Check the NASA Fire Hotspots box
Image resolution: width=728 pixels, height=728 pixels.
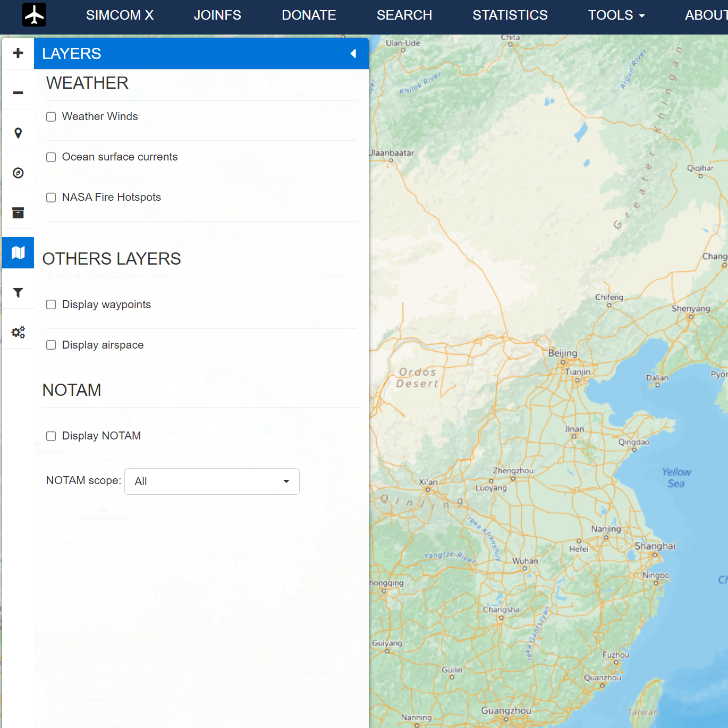[x=51, y=198]
